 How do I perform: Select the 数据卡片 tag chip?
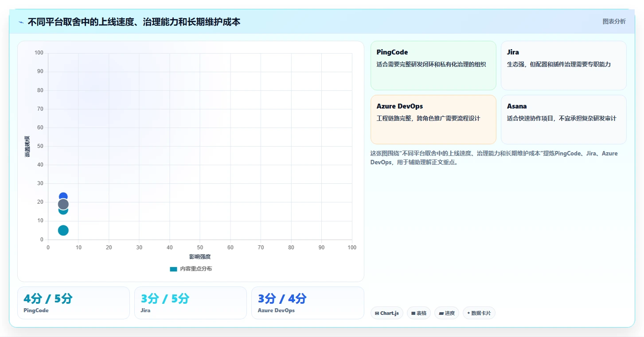pyautogui.click(x=479, y=313)
